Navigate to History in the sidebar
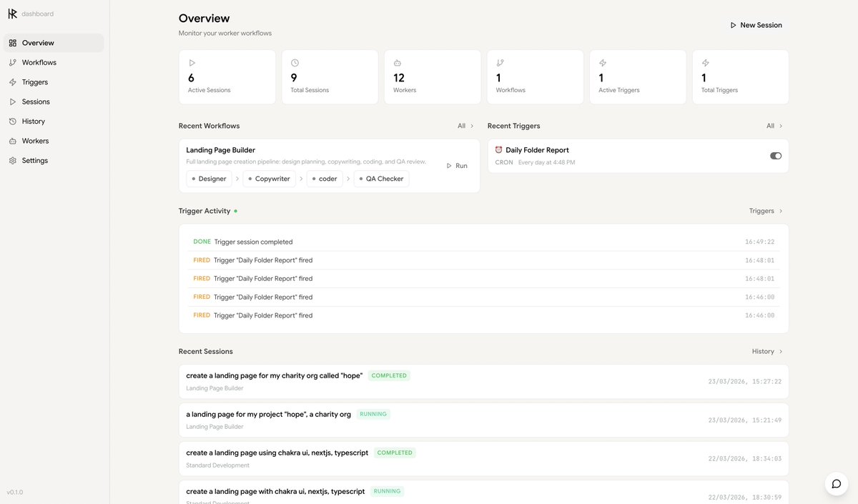 tap(54, 122)
